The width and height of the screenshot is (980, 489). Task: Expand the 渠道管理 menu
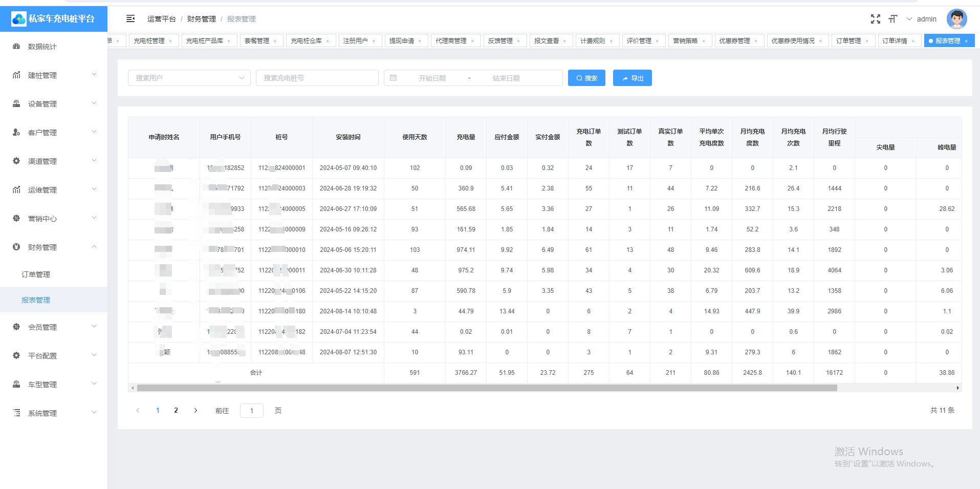coord(94,161)
